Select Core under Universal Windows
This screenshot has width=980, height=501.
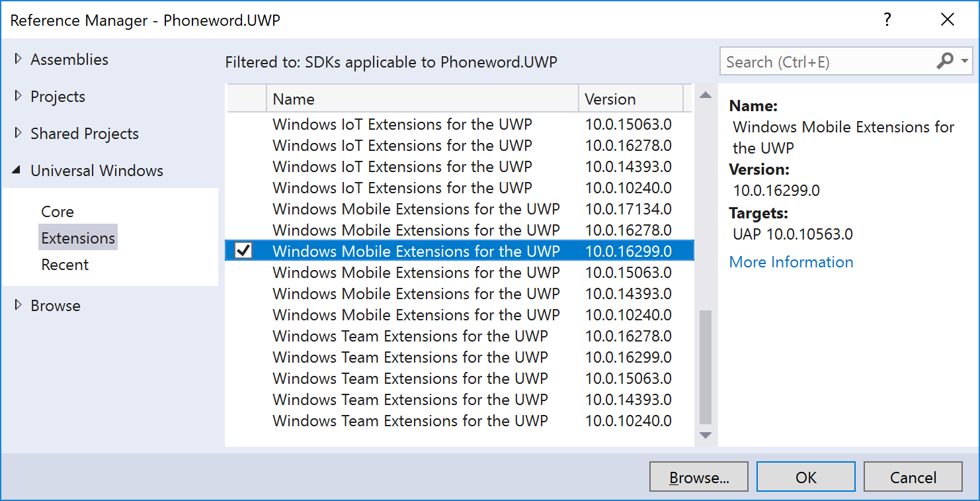pos(58,212)
